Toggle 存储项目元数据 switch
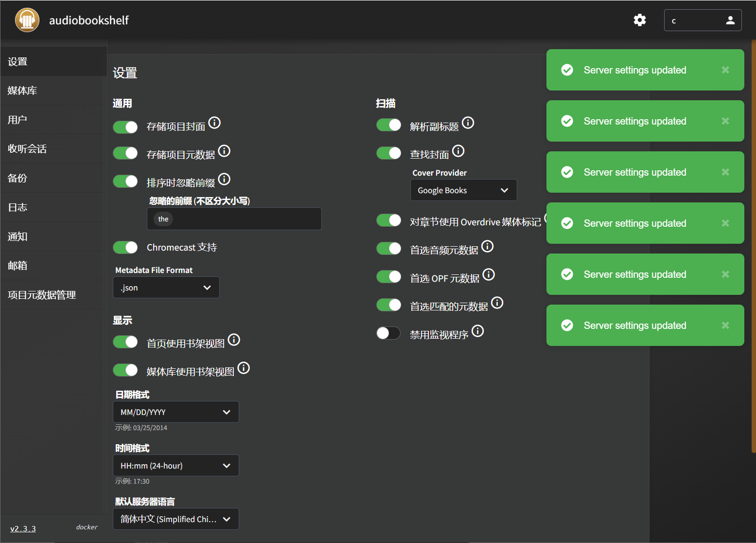 tap(125, 153)
